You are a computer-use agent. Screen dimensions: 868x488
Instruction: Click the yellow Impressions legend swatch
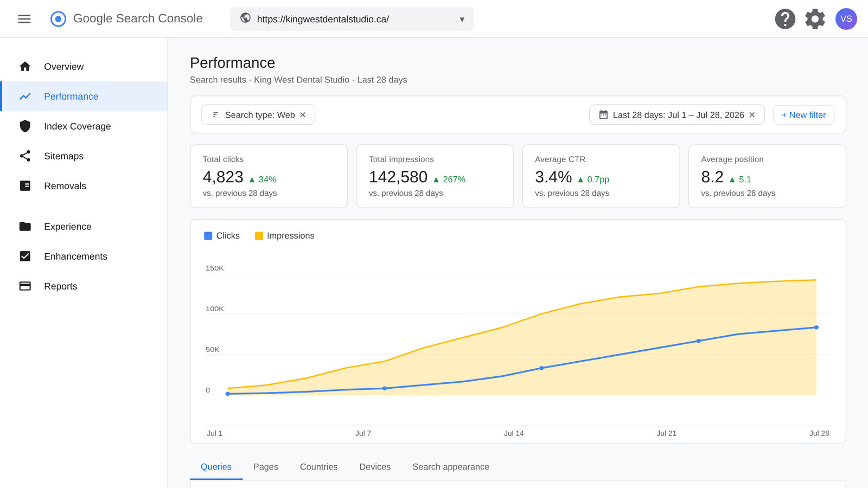tap(259, 236)
